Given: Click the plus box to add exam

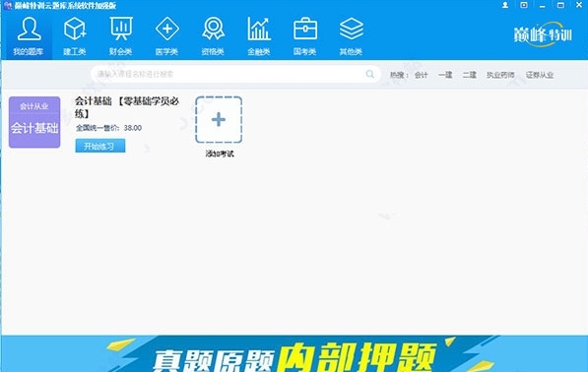Looking at the screenshot, I should click(219, 119).
